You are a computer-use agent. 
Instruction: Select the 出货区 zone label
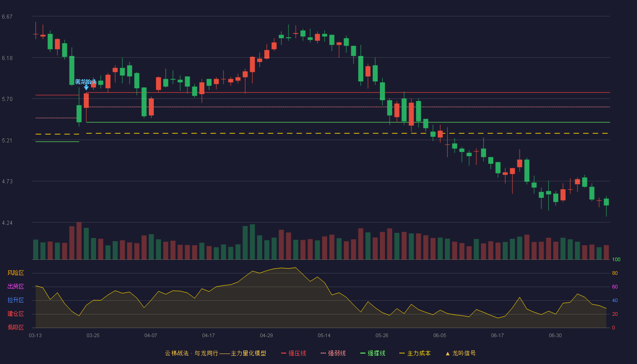pyautogui.click(x=15, y=287)
